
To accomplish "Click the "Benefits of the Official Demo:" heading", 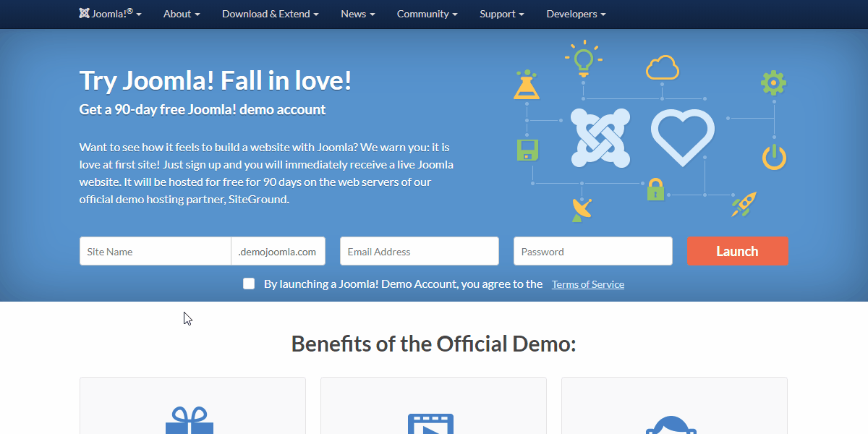I will click(x=434, y=344).
